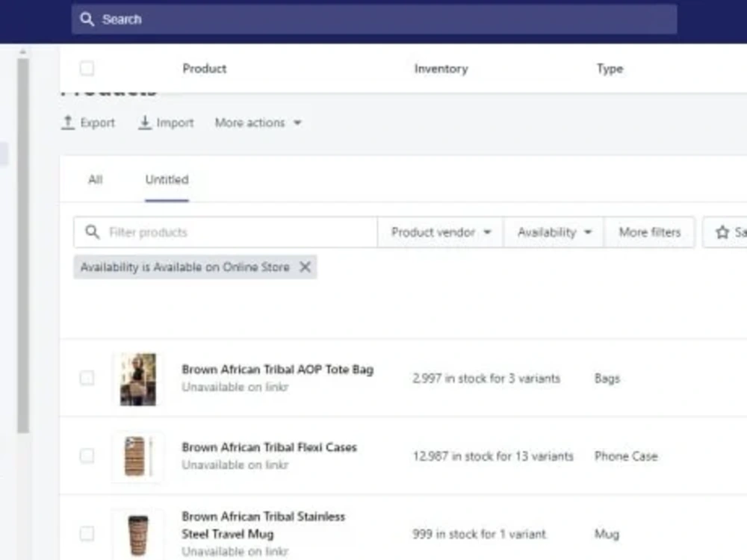
Task: Open Brown African Tribal Flexi Cases link
Action: (269, 447)
